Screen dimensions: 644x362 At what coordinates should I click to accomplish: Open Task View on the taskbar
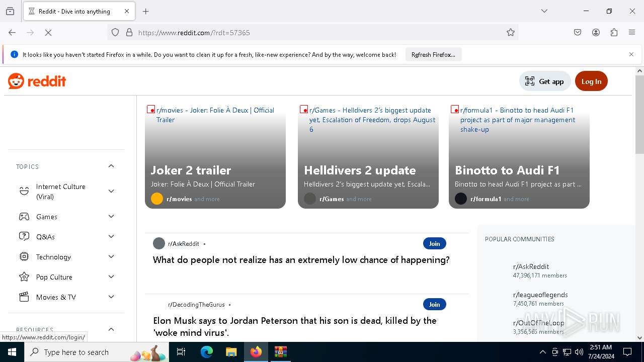[x=181, y=352]
